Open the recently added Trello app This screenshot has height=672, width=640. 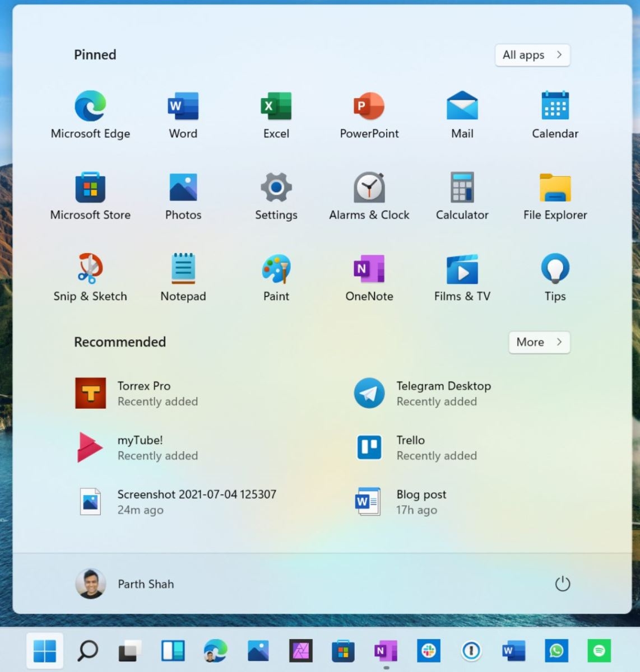(x=411, y=447)
